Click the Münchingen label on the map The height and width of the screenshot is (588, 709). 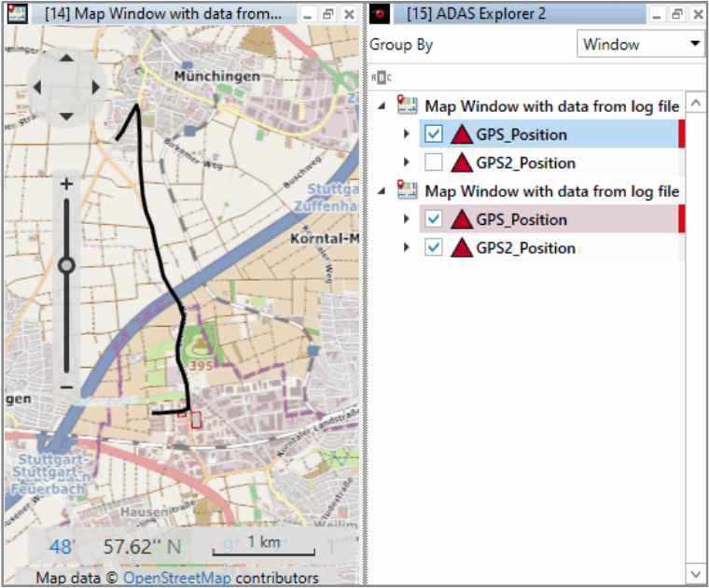pyautogui.click(x=217, y=76)
